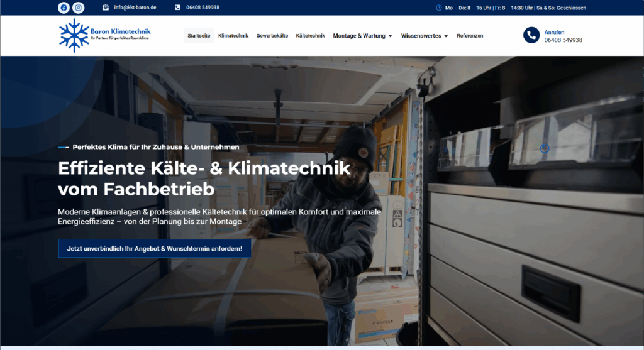Click the small circular marker on the hero image
This screenshot has height=350, width=644.
[545, 148]
